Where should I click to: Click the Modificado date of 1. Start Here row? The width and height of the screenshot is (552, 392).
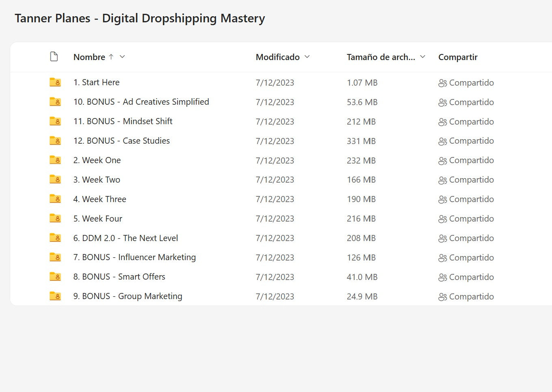pyautogui.click(x=275, y=83)
